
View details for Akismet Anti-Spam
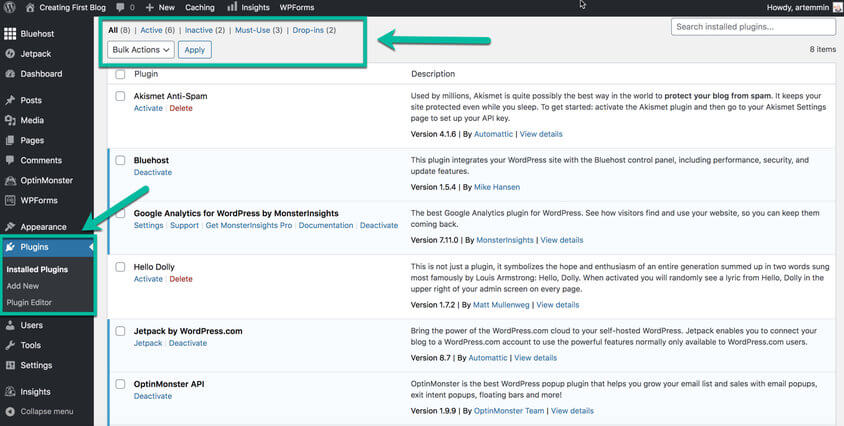point(541,134)
